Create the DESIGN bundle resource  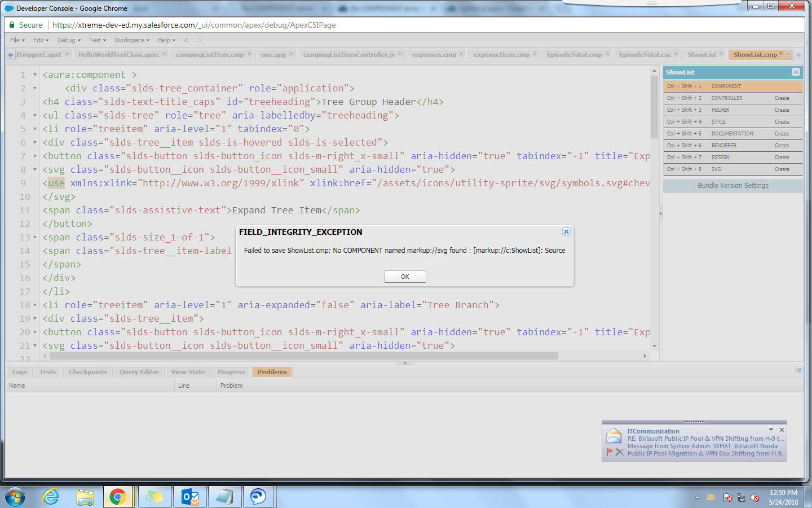pos(782,157)
